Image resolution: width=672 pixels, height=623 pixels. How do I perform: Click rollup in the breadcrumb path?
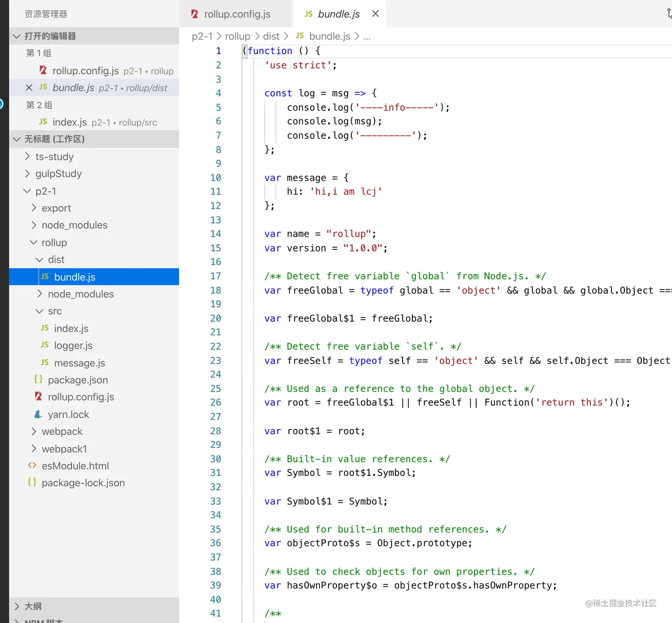click(238, 36)
